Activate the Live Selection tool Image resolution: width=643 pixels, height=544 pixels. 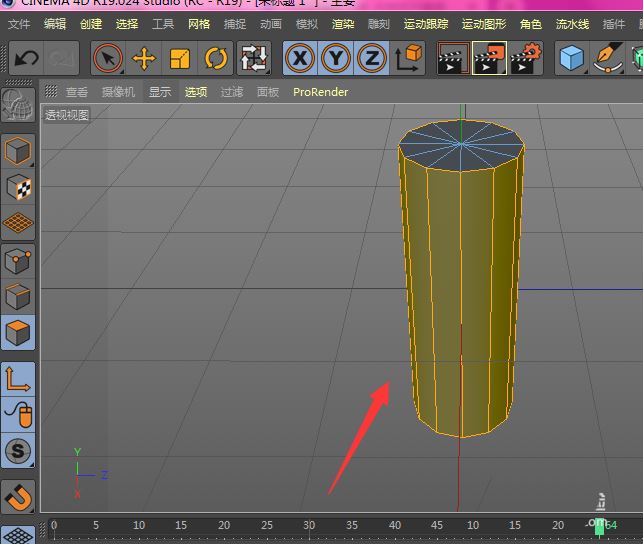108,59
